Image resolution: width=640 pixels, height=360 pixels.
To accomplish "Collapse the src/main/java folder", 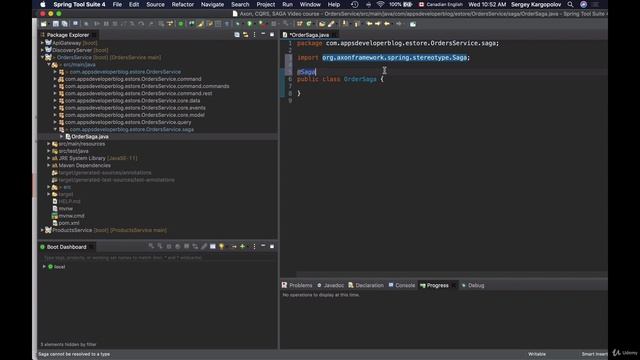I will [49, 64].
